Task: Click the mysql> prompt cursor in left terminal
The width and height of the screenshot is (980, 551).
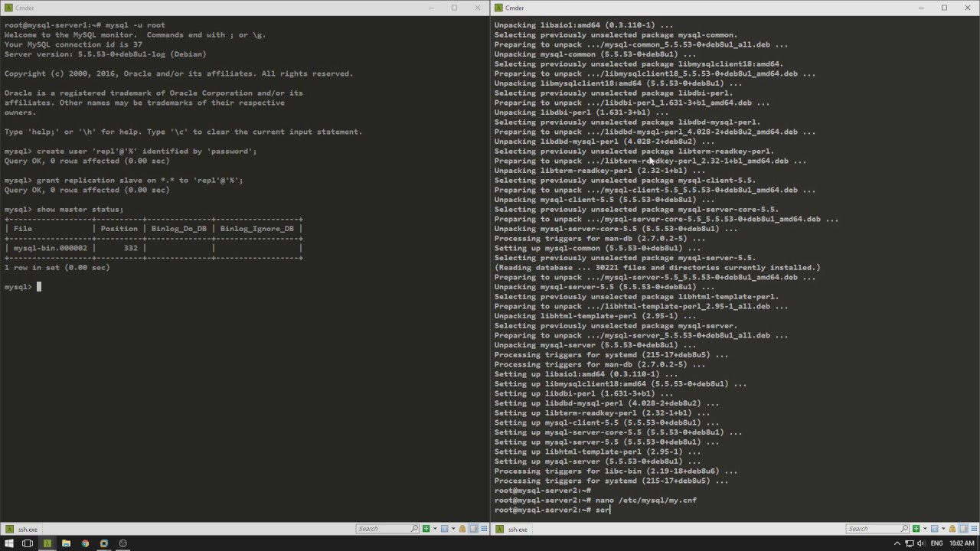Action: point(38,287)
